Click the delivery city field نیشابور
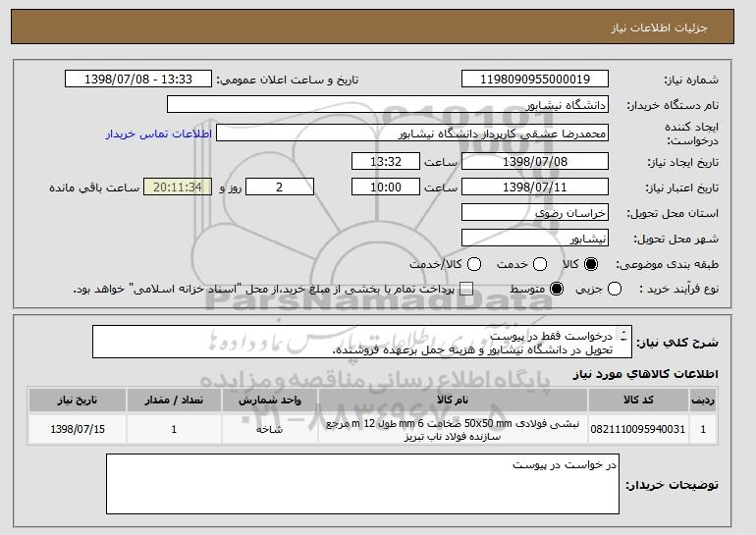This screenshot has width=756, height=535. [x=535, y=239]
